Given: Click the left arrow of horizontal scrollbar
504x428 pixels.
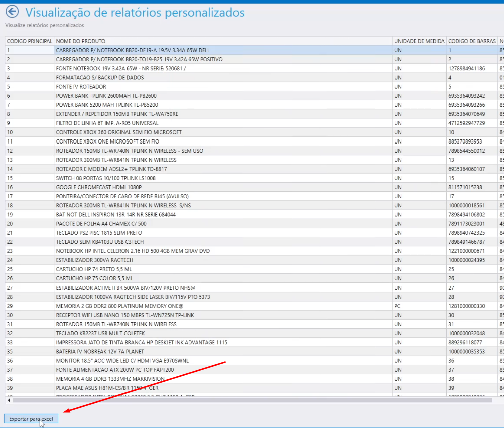Looking at the screenshot, I should click(8, 400).
